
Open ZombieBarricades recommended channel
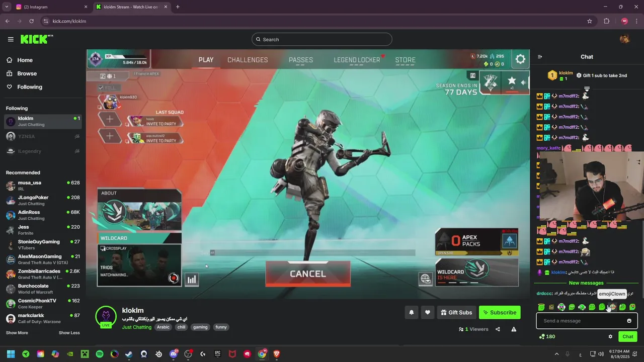coord(43,274)
